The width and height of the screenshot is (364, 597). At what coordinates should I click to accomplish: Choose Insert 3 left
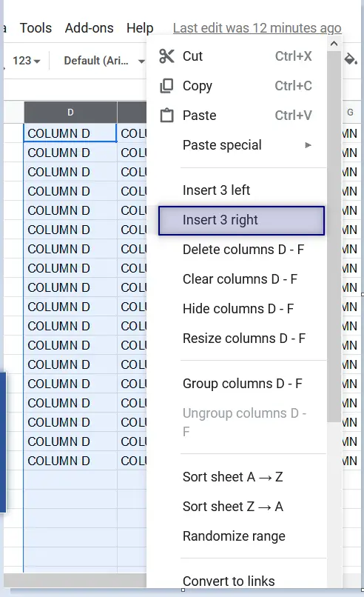tap(241, 190)
